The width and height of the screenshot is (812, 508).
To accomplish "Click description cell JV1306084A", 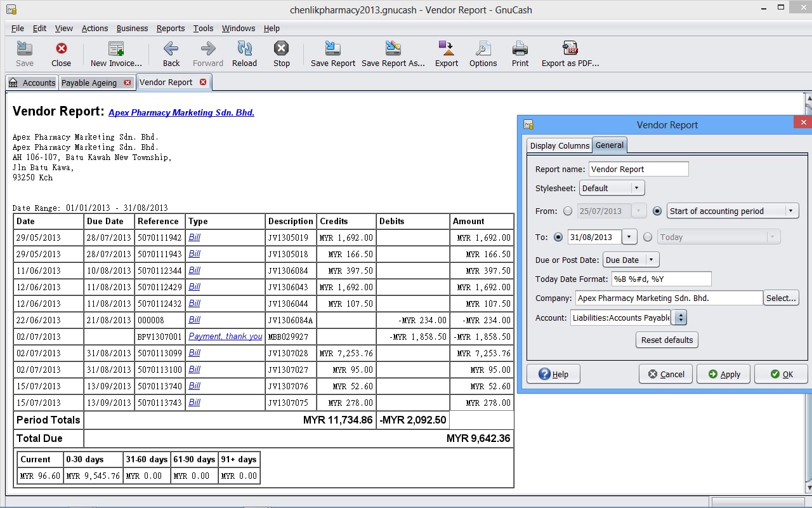I will (x=291, y=320).
